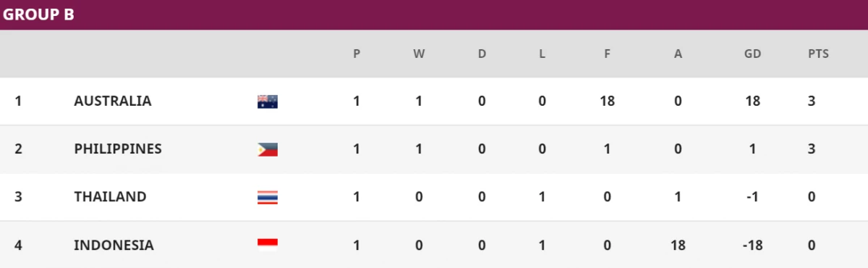Screen dimensions: 868x268
Task: Click the GROUP B header
Action: 39,14
